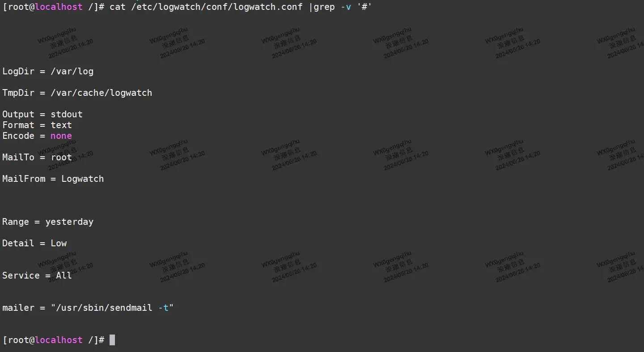Screen dimensions: 644x352
Task: Click the 'Output = stdout' line
Action: click(42, 114)
